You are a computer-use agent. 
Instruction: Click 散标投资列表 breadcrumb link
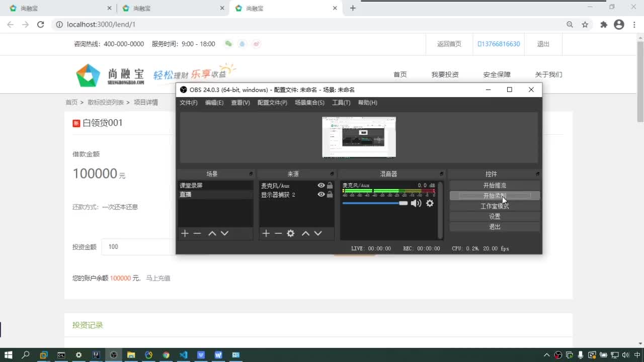tap(106, 102)
